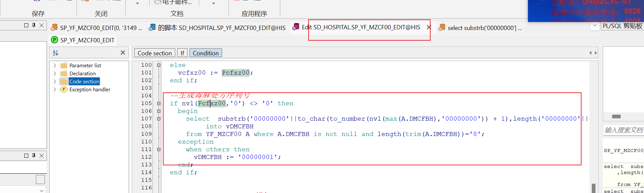Collapse the code fold at line 100

click(x=159, y=65)
